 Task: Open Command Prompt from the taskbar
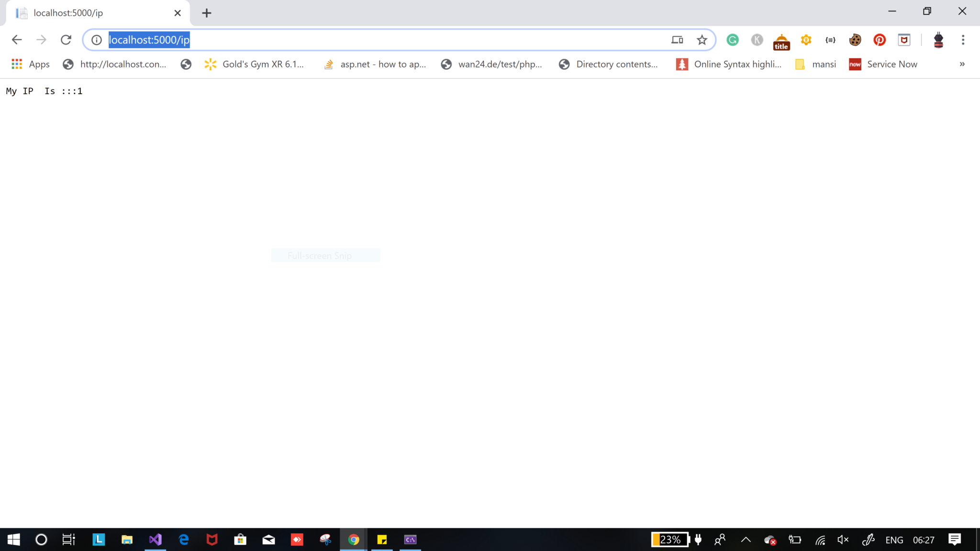tap(409, 540)
